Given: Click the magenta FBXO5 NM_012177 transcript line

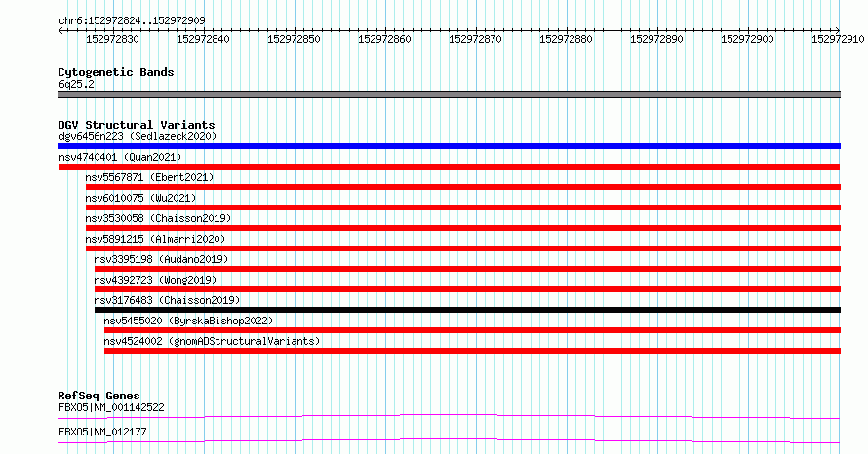Looking at the screenshot, I should click(449, 440).
